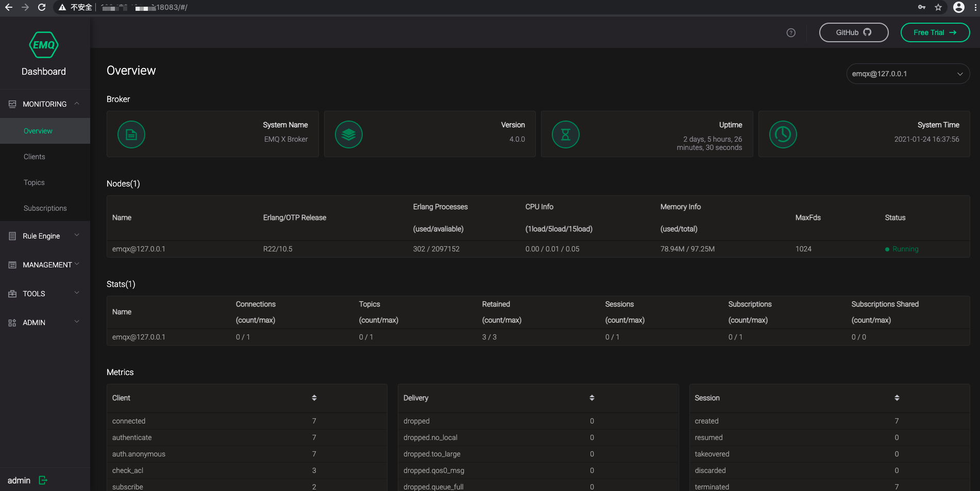Click the Free Trial button
Image resolution: width=980 pixels, height=491 pixels.
pos(935,32)
